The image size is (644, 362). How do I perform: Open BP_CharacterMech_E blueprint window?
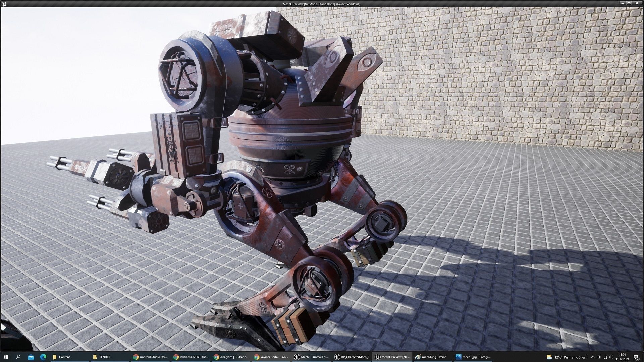click(x=352, y=357)
